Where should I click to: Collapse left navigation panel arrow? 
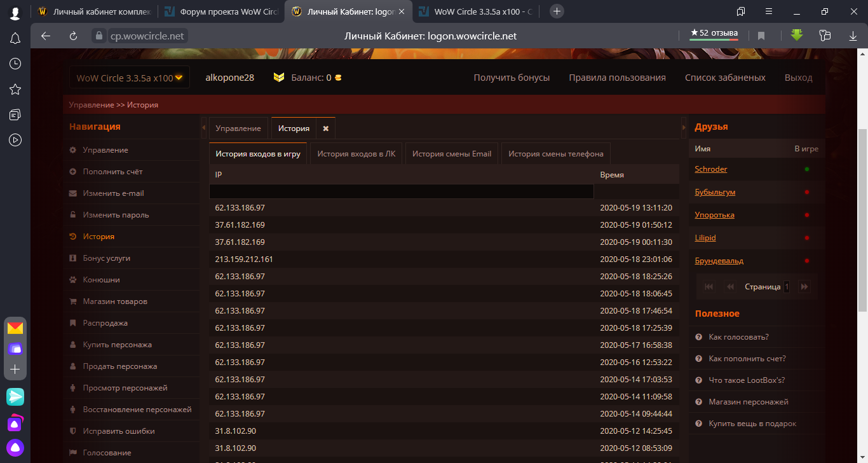(203, 128)
